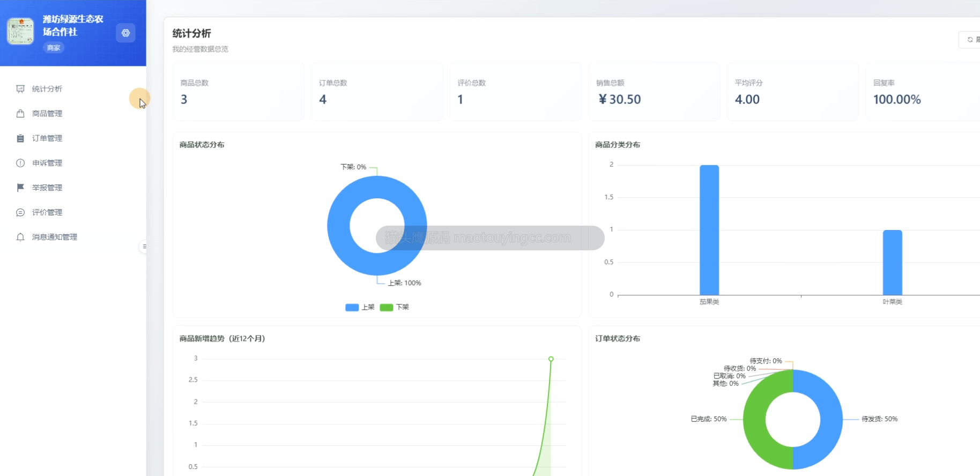Collapse the sidebar with the edge toggle
This screenshot has height=476, width=980.
click(144, 247)
